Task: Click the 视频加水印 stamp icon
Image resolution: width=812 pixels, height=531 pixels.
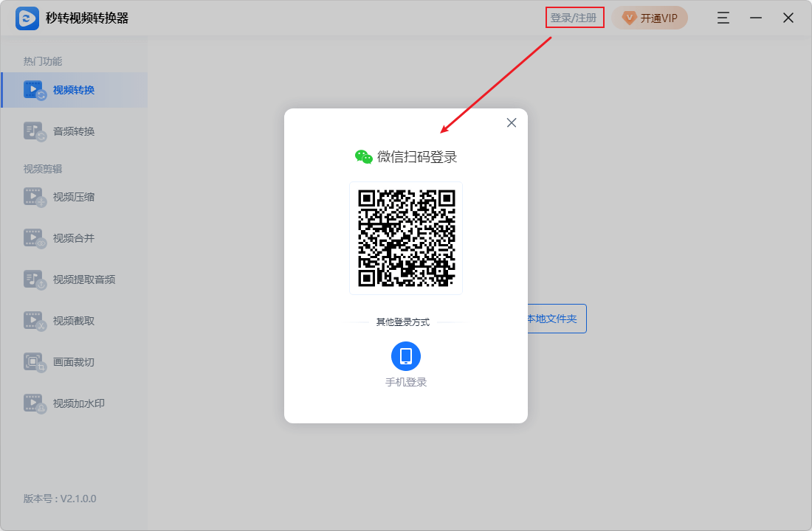Action: click(x=35, y=403)
